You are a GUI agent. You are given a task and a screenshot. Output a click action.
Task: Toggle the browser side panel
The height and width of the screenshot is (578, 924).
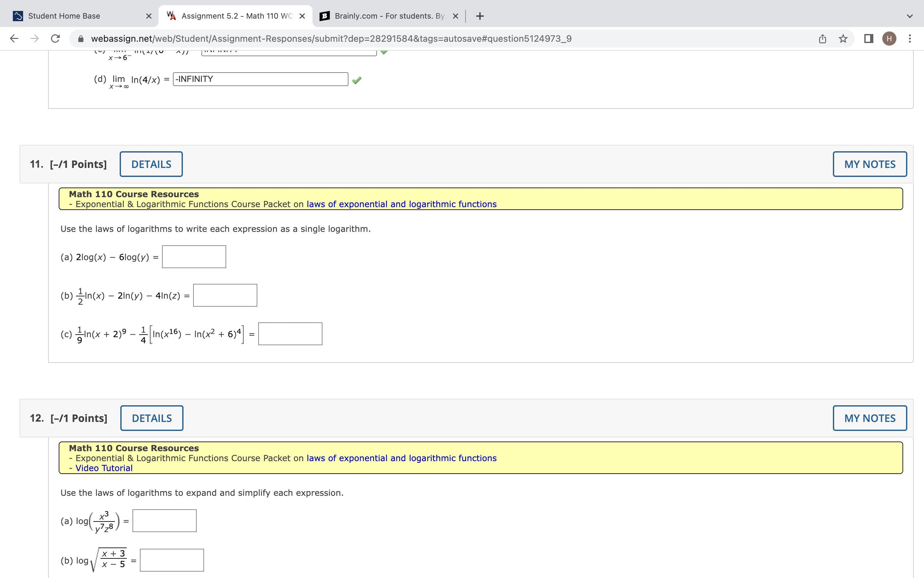(x=868, y=39)
